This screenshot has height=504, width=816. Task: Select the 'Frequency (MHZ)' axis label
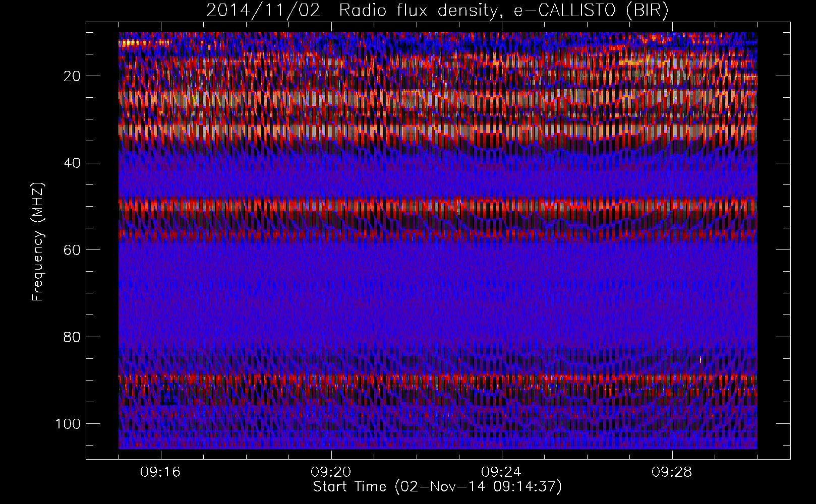[x=38, y=242]
